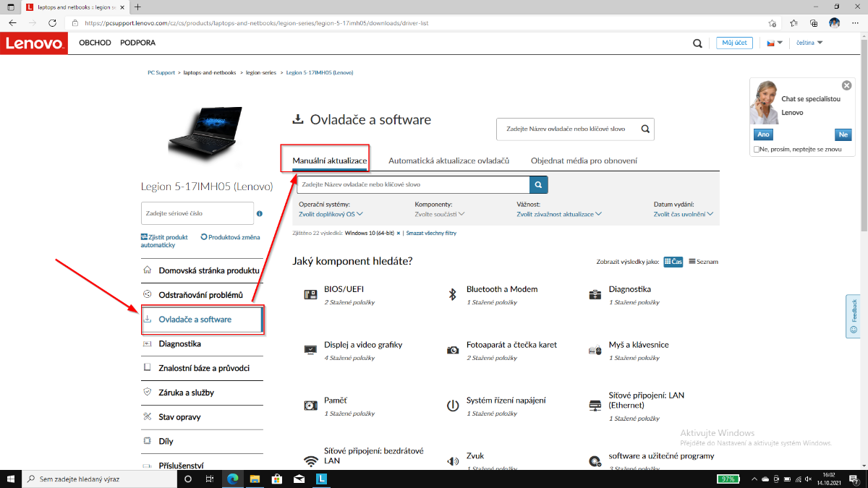Image resolution: width=868 pixels, height=488 pixels.
Task: Check 'Ne, prosím, neptejte se znovu' box
Action: click(x=757, y=149)
